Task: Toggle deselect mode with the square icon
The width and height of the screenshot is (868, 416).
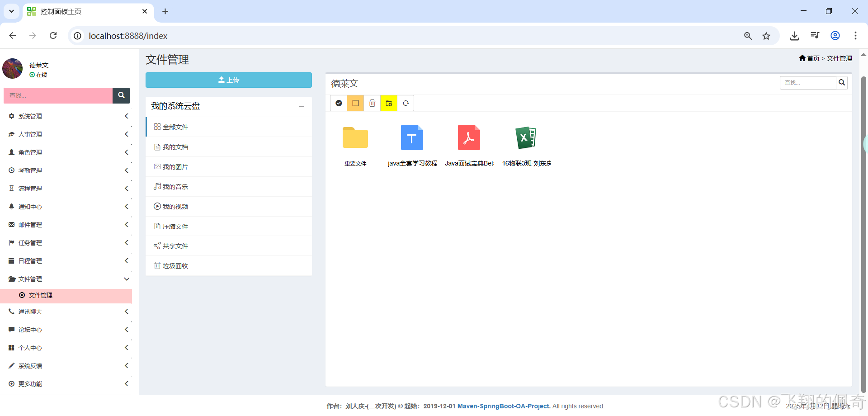Action: pos(355,103)
